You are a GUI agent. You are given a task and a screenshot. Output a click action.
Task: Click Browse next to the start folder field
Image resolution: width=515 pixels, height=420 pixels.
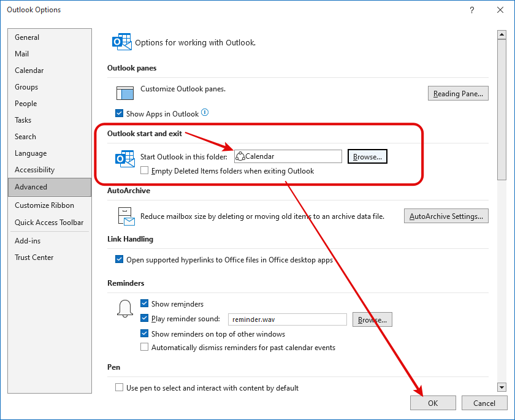coord(367,156)
